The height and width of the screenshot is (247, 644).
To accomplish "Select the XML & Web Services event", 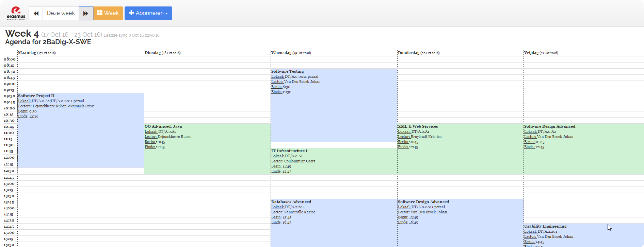I will tap(461, 149).
